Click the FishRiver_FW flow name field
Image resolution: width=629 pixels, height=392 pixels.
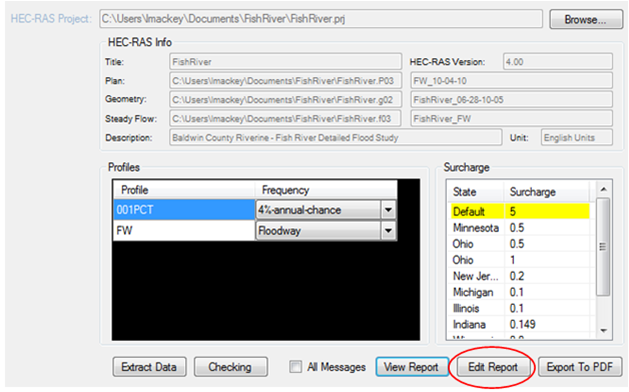coord(511,118)
